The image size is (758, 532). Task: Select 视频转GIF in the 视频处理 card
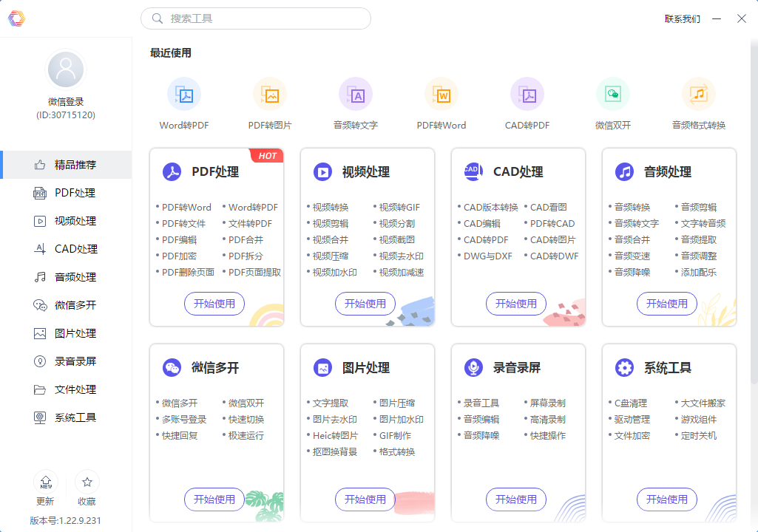pos(399,208)
